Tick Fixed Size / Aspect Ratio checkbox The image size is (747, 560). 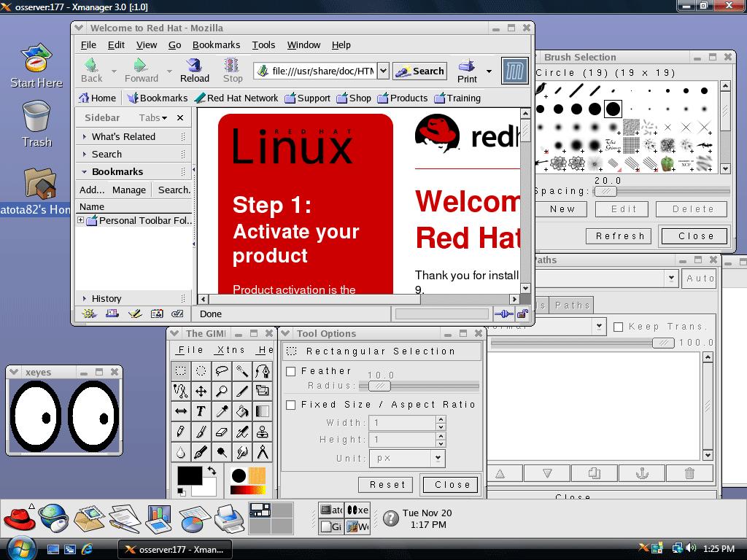pos(290,405)
